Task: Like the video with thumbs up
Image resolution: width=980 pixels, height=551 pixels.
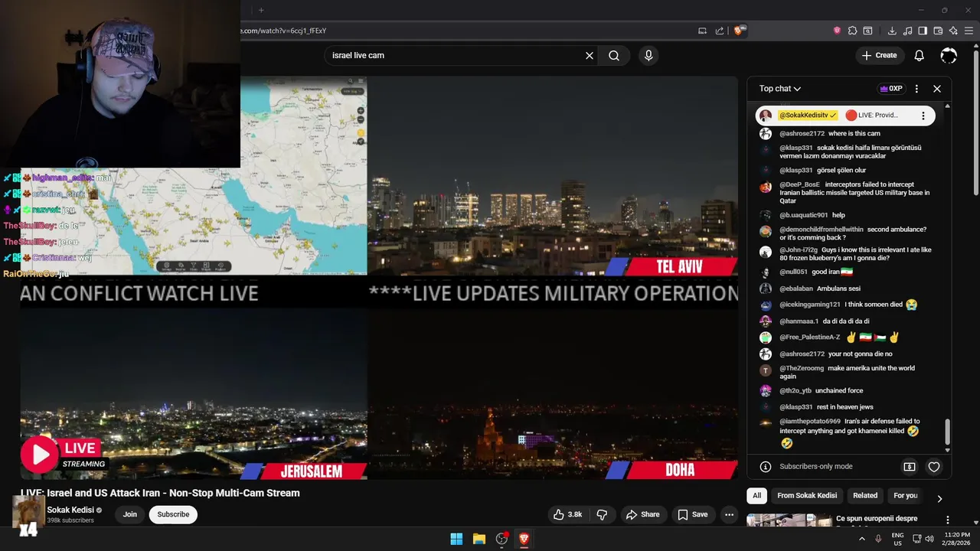Action: tap(568, 514)
